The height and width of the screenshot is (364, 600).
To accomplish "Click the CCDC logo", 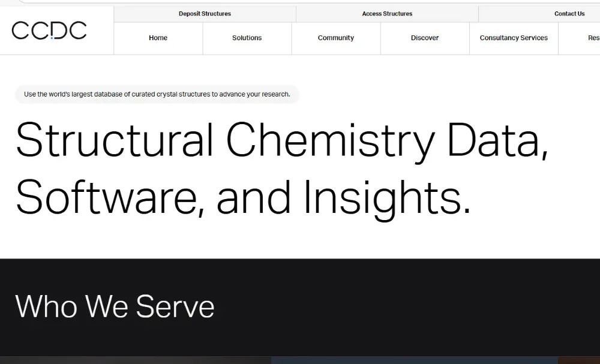I will click(49, 31).
